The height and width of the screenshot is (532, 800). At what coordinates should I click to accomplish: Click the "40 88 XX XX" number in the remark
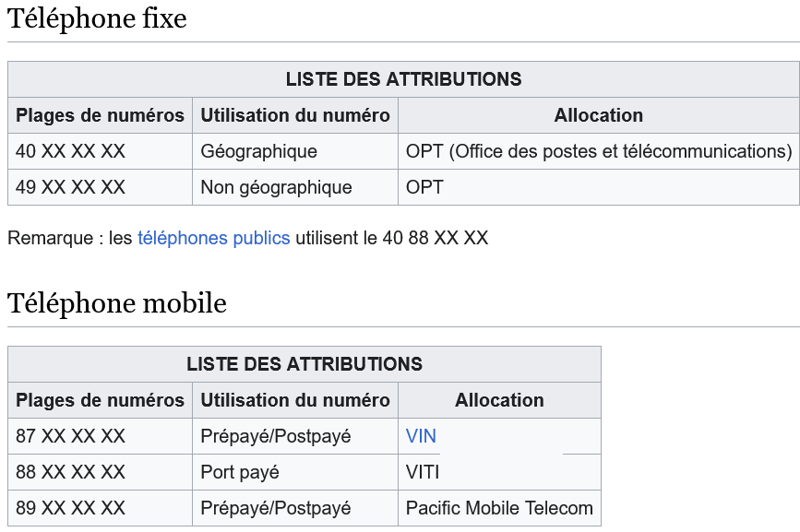pos(435,238)
